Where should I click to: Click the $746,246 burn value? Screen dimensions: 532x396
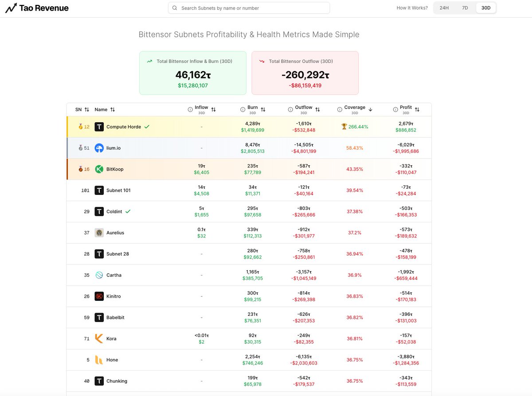[x=253, y=363]
